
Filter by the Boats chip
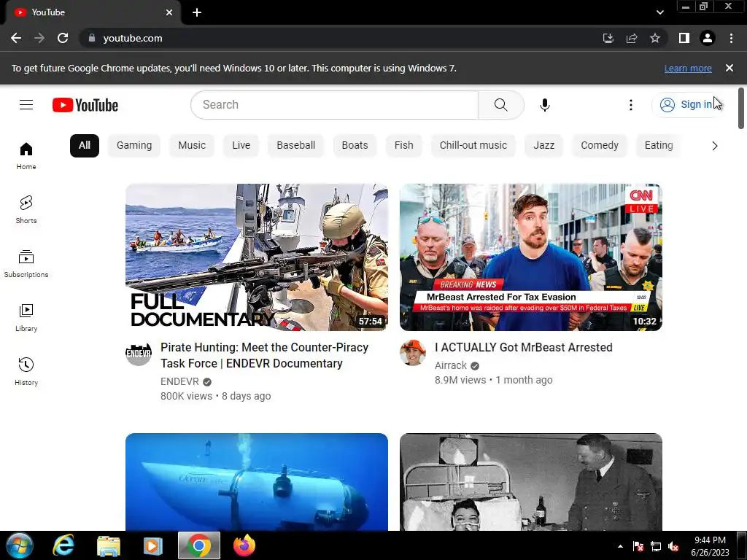(355, 146)
